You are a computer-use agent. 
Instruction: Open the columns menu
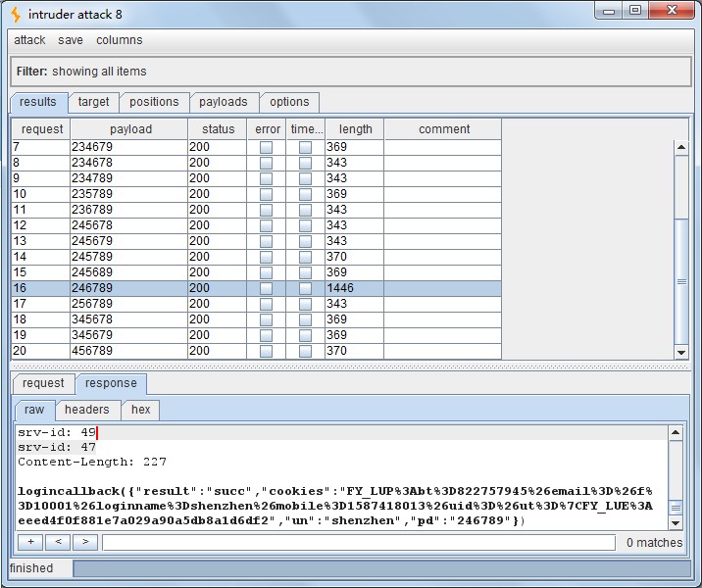click(119, 40)
